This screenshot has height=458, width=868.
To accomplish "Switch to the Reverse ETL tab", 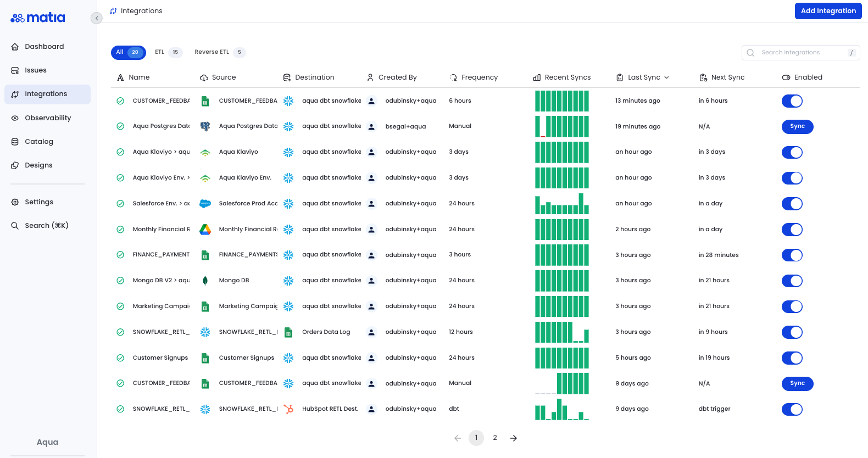I will (x=219, y=52).
